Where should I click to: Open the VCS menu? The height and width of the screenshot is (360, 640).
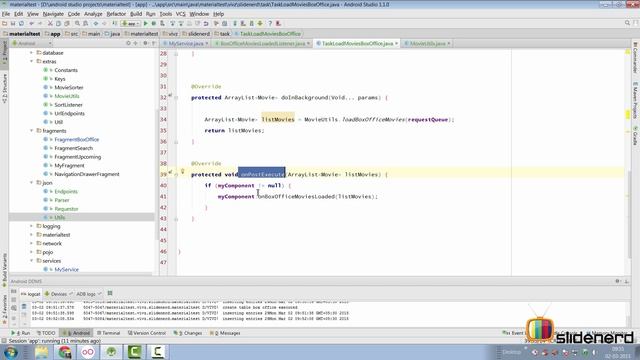180,14
